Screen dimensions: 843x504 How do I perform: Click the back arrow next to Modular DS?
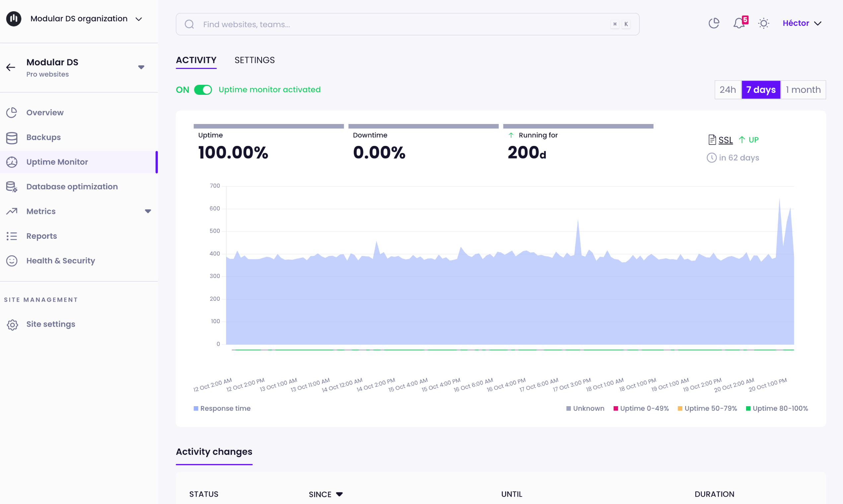click(x=11, y=67)
